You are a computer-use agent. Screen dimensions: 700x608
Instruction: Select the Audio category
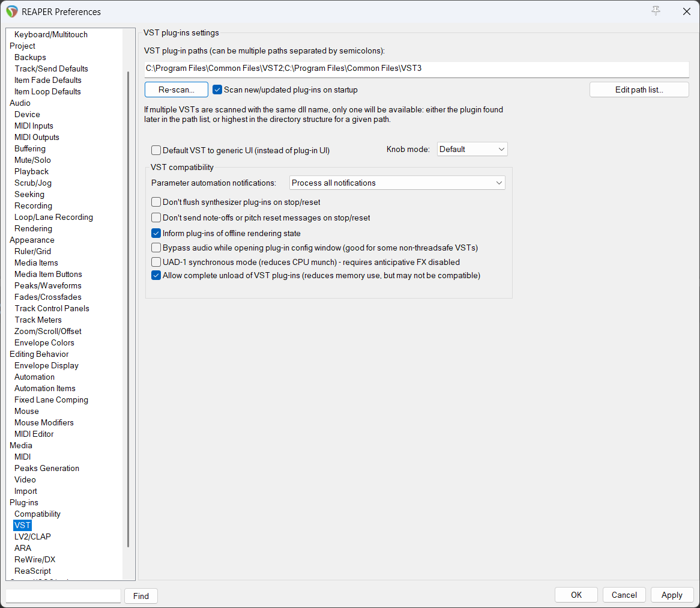[x=20, y=103]
